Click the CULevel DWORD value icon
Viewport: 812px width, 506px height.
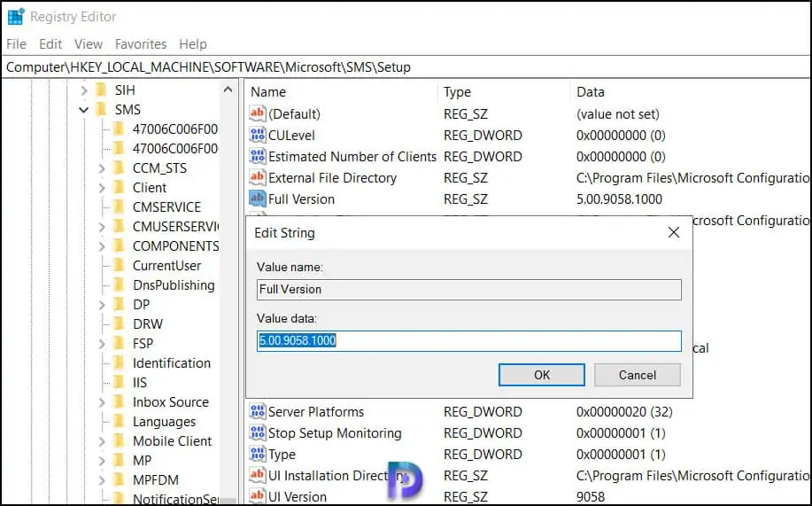point(258,135)
